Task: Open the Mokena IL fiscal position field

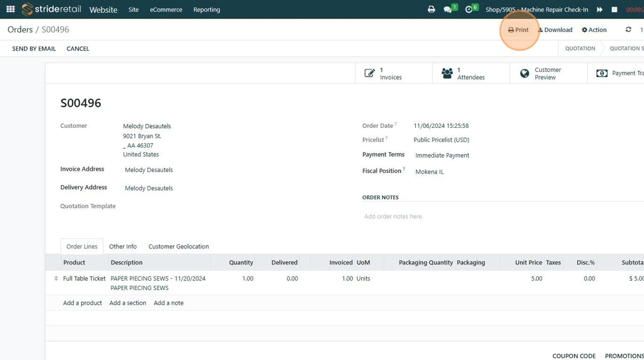Action: tap(430, 172)
